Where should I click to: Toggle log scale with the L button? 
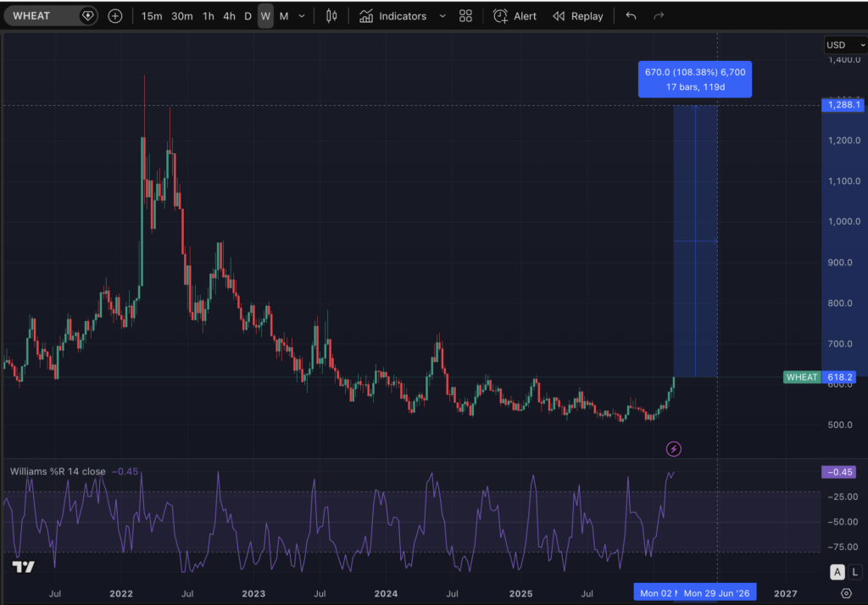854,572
